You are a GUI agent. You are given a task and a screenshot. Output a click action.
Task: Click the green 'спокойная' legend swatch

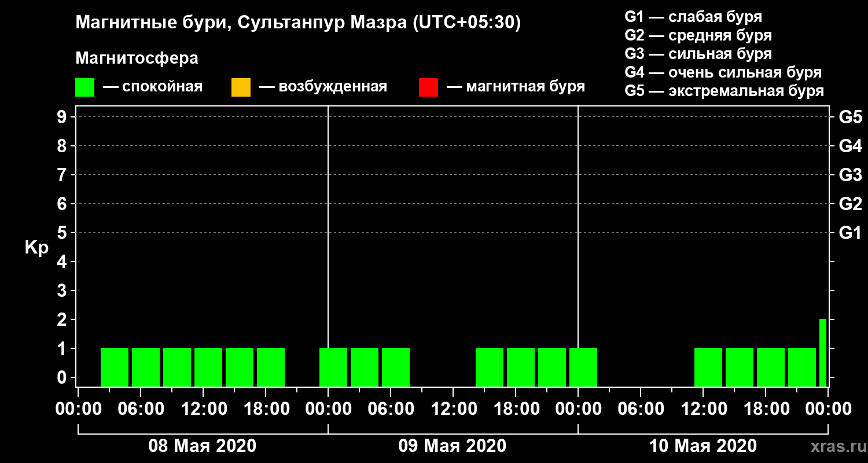pyautogui.click(x=84, y=87)
